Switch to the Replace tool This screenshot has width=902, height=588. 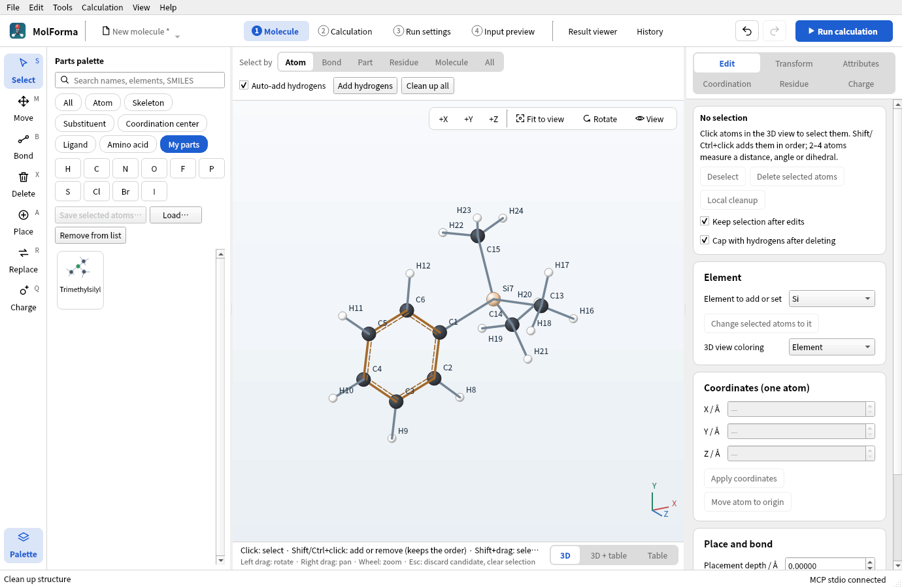[x=24, y=260]
